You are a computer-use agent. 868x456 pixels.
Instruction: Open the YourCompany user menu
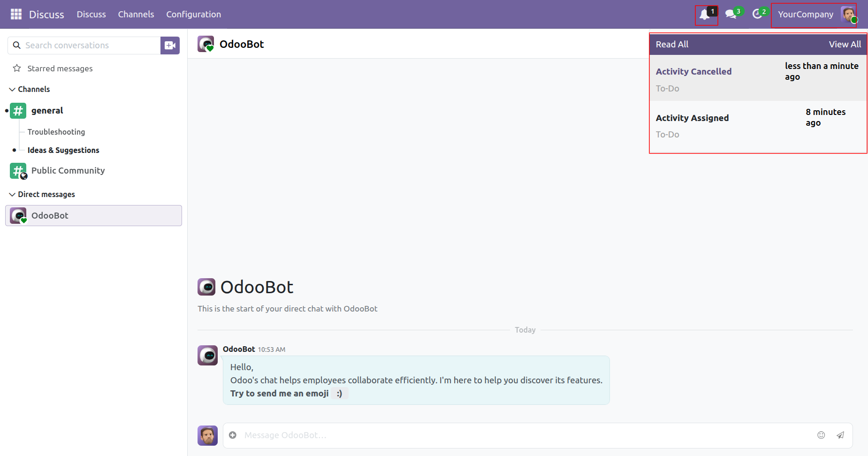pos(815,15)
